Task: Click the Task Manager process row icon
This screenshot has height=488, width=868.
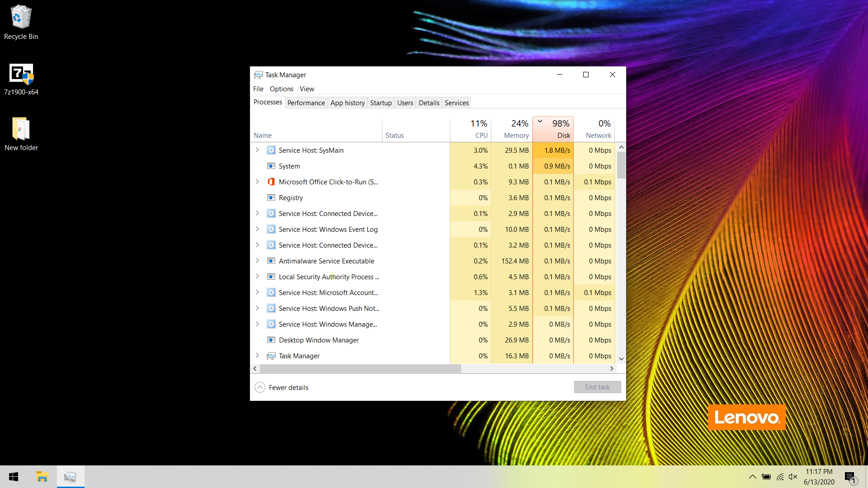Action: pos(271,356)
